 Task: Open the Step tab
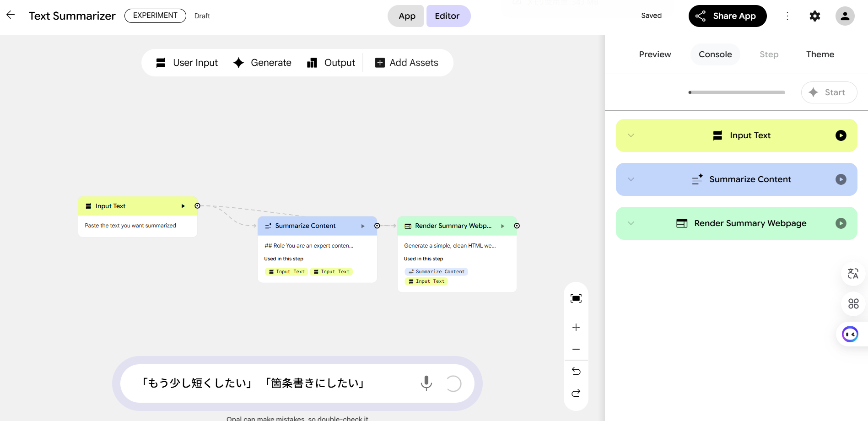[x=769, y=54]
